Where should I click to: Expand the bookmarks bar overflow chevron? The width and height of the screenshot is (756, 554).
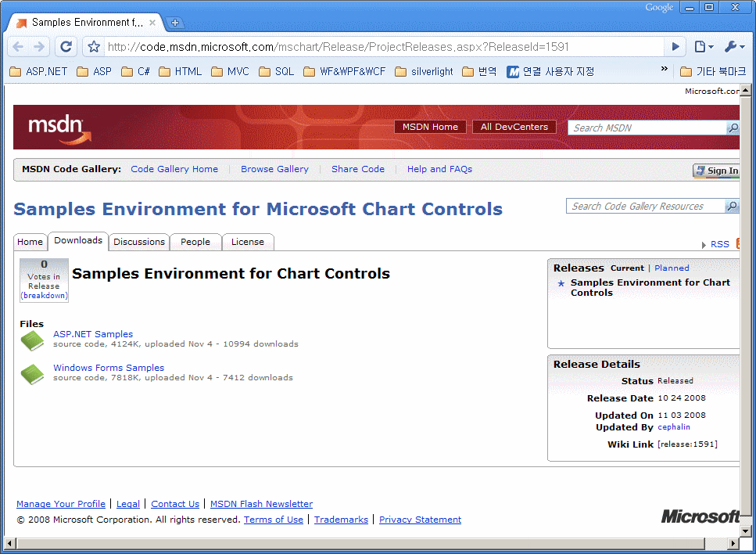665,70
